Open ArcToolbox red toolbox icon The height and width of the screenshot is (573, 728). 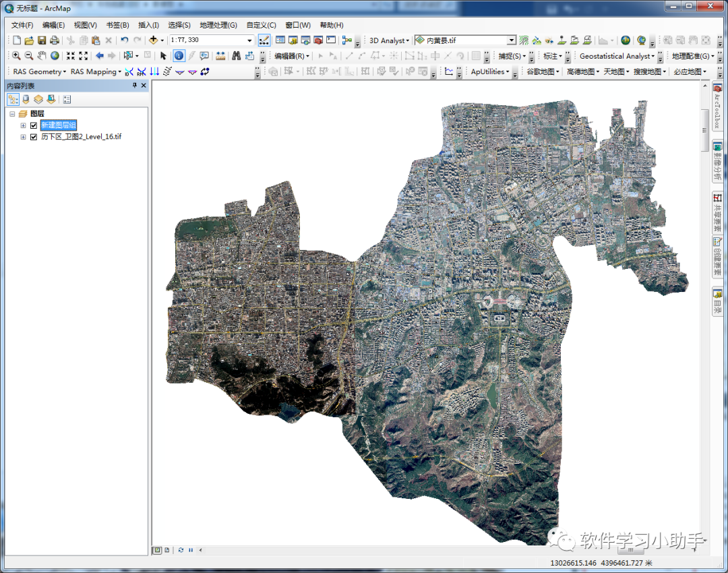pos(318,40)
